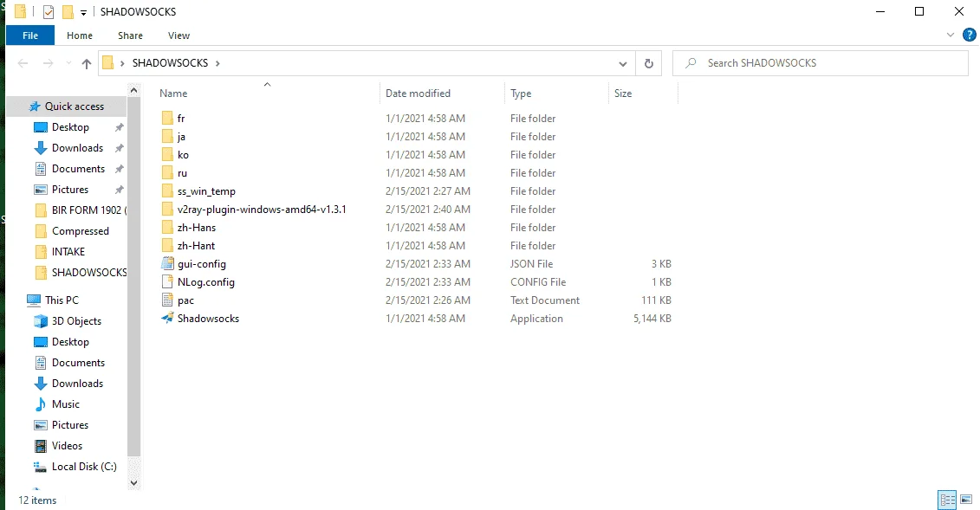Select the ja folder icon
The image size is (980, 510).
pos(167,136)
